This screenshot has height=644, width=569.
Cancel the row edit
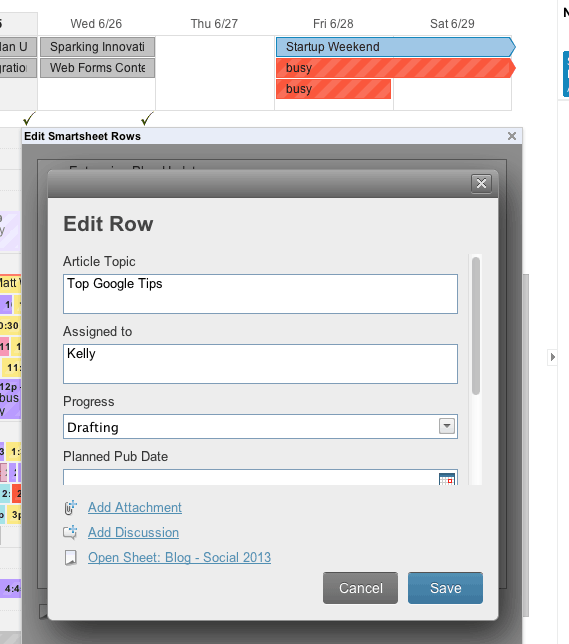tap(360, 588)
